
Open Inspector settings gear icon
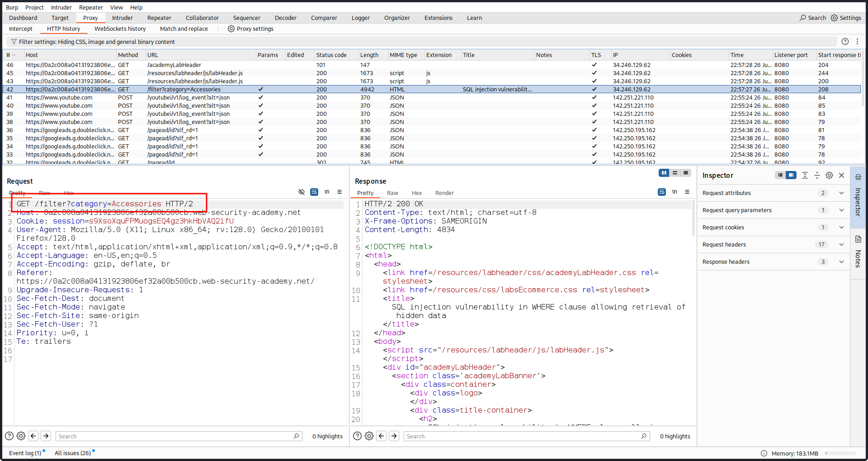(x=829, y=176)
